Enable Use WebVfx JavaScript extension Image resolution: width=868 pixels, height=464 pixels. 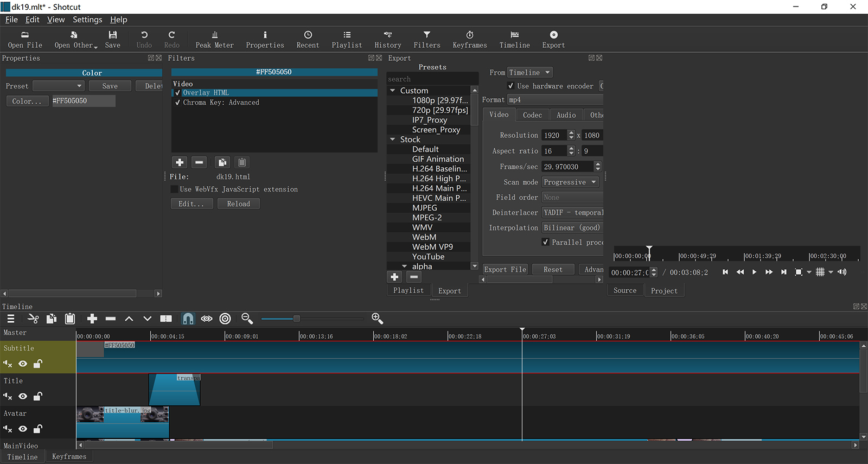pyautogui.click(x=174, y=189)
